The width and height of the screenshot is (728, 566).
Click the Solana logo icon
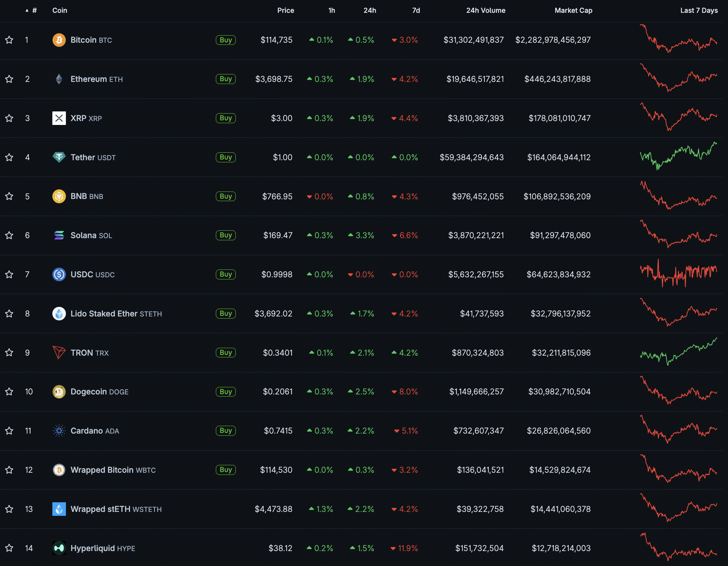[59, 235]
